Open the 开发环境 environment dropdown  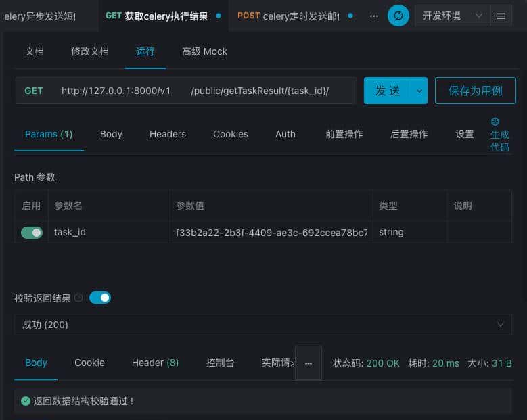click(x=453, y=16)
